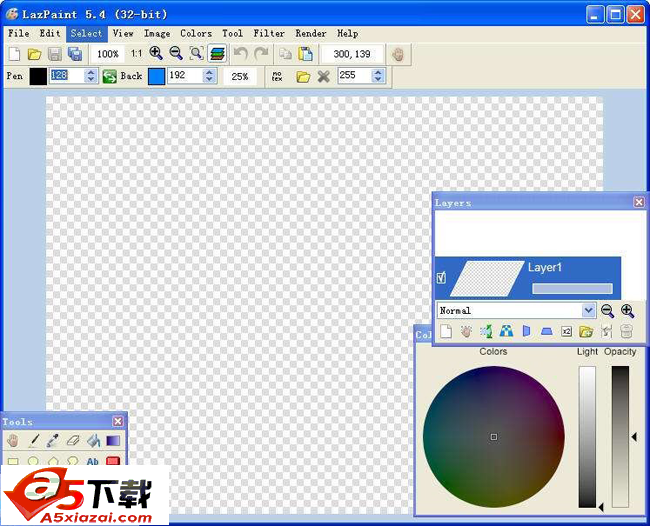Open the Tool menu
The height and width of the screenshot is (526, 650).
pos(232,34)
